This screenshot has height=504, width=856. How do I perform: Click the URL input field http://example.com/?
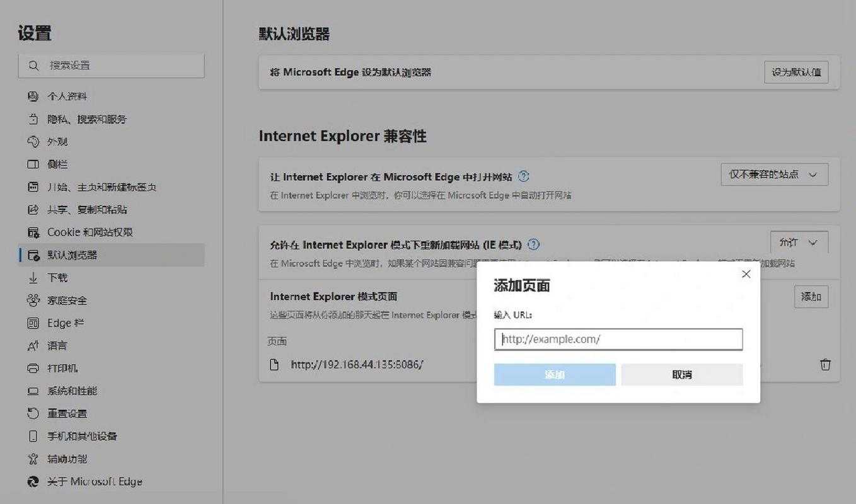(x=618, y=339)
